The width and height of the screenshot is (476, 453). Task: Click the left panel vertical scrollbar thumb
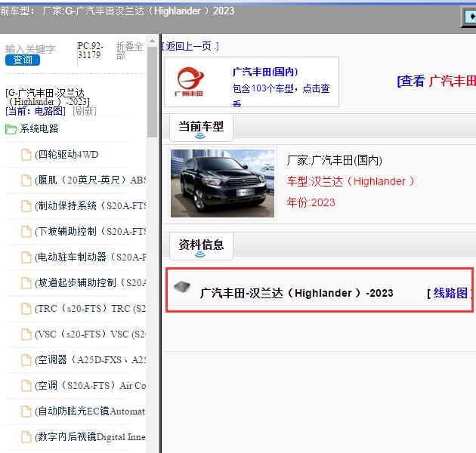(x=152, y=92)
